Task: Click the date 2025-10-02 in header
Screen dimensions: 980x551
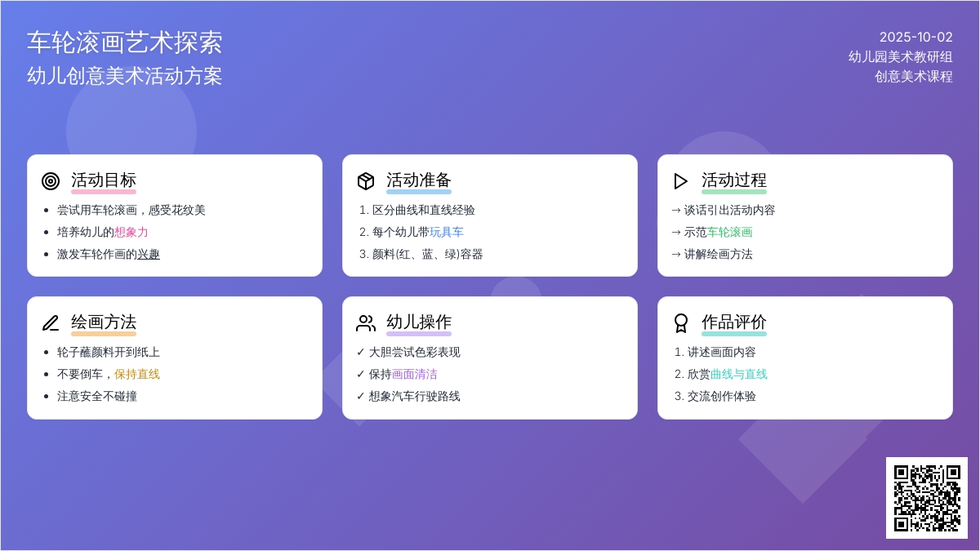Action: tap(915, 37)
